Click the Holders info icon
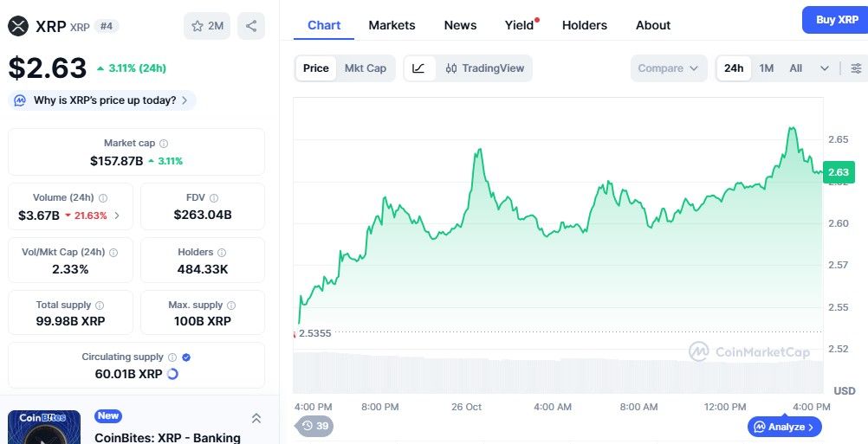Viewport: 868px width, 444px height. coord(223,253)
